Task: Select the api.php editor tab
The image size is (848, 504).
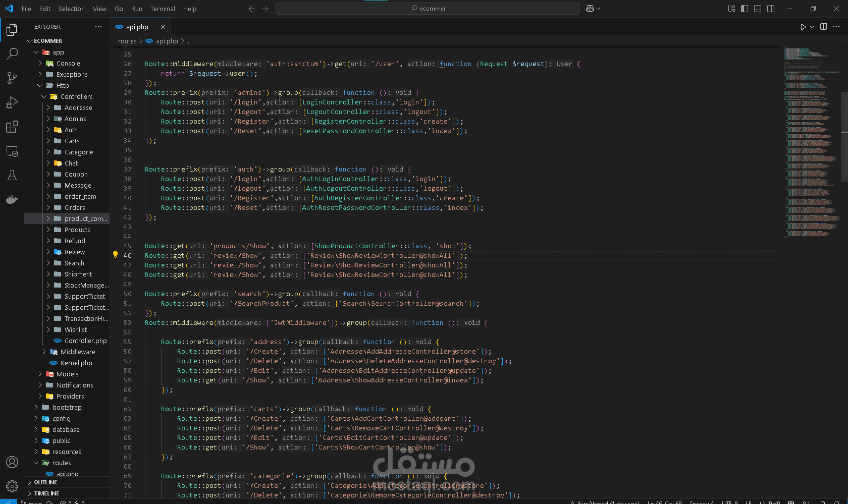Action: tap(140, 27)
